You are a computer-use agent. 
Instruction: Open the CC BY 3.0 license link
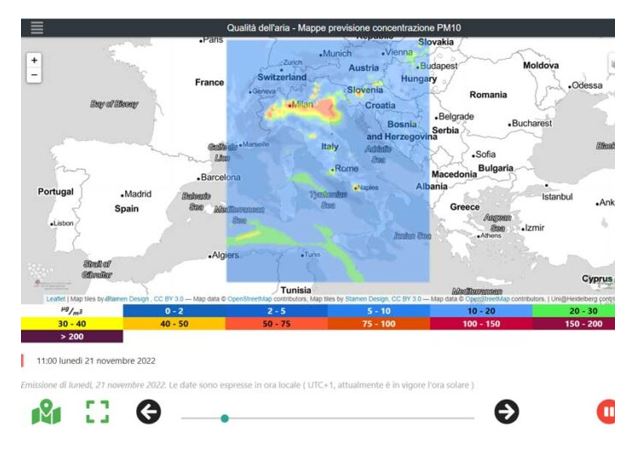(x=169, y=299)
